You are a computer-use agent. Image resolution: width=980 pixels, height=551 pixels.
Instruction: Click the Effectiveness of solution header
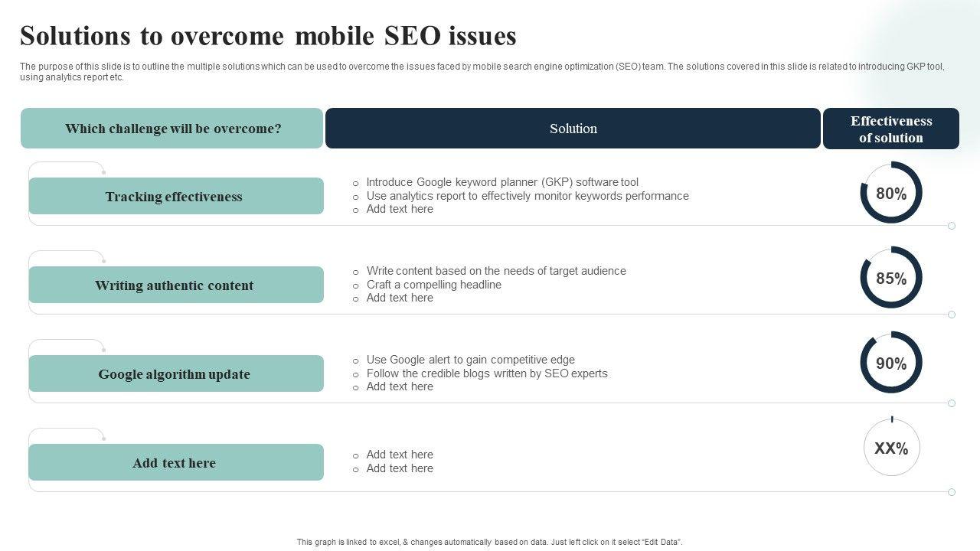(x=890, y=129)
